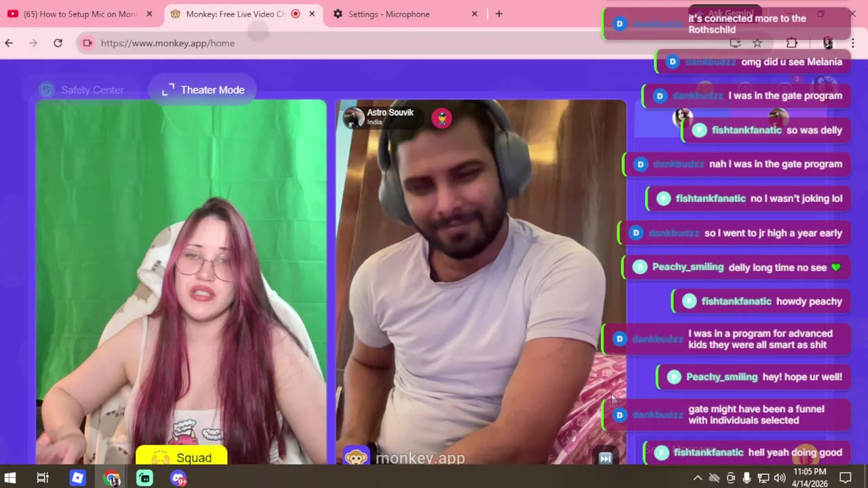Open the Windows Start menu
The image size is (868, 488).
point(10,478)
